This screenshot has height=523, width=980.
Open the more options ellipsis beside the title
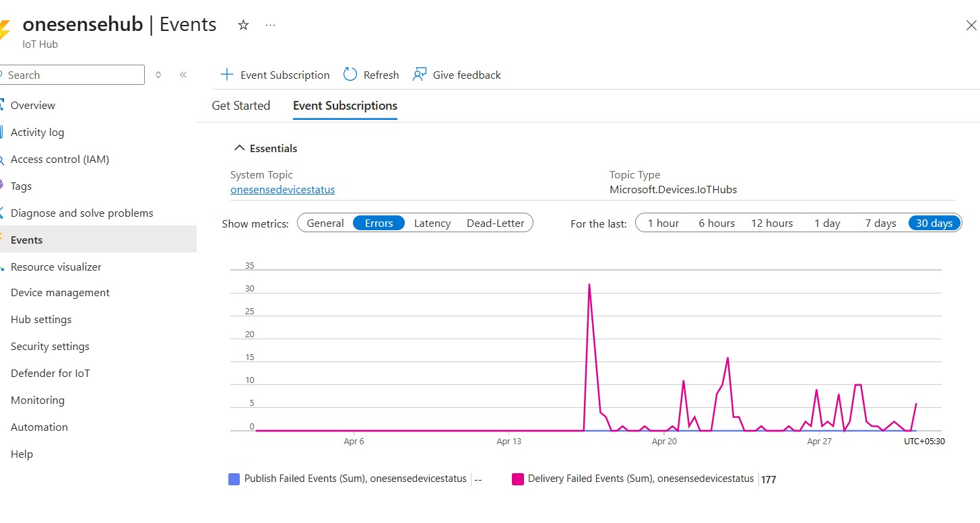(270, 25)
